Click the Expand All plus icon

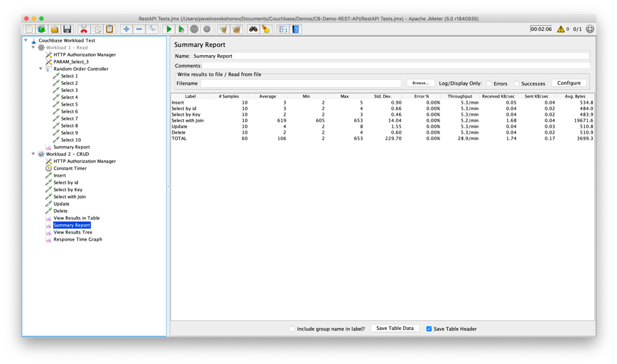coord(126,29)
